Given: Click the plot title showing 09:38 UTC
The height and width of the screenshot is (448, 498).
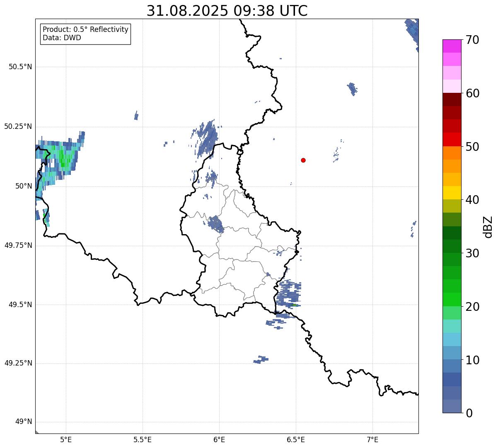Looking at the screenshot, I should [227, 11].
